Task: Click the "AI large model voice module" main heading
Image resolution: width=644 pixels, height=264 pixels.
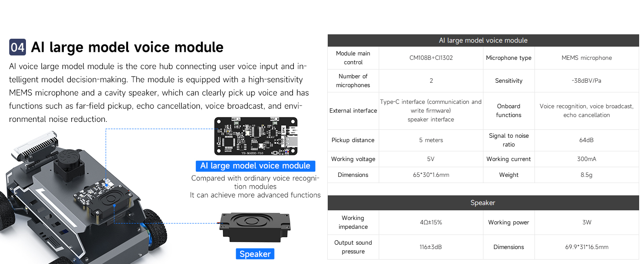Action: (127, 47)
